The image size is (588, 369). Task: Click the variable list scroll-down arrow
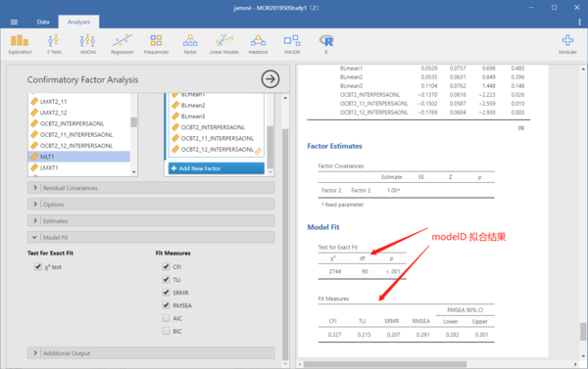(x=134, y=172)
